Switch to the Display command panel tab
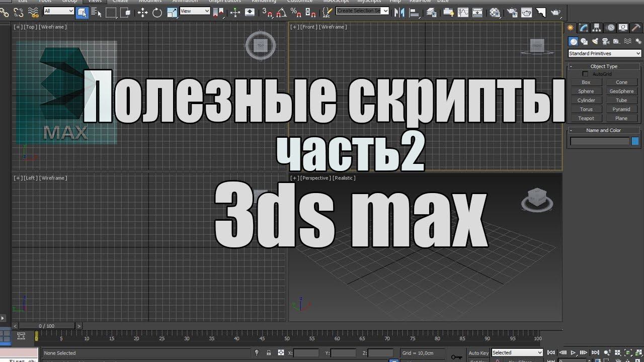Viewport: 644px width, 362px height. [x=623, y=28]
